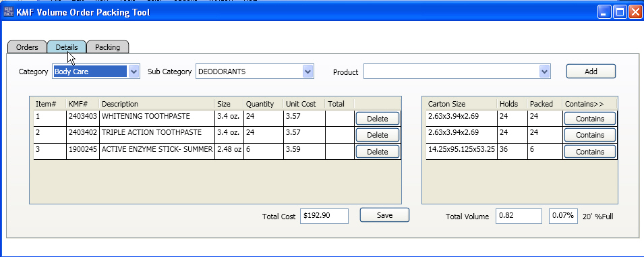Open the Product dropdown arrow

click(544, 72)
